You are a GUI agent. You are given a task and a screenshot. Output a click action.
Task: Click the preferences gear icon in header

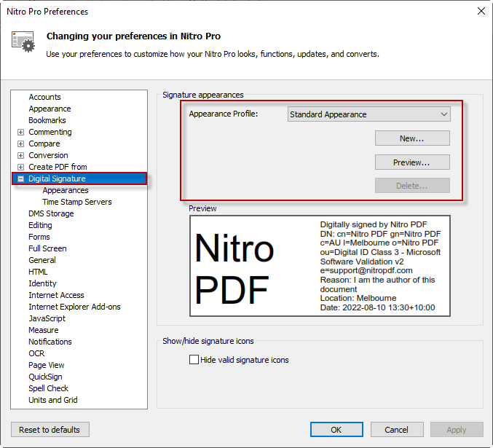coord(23,41)
